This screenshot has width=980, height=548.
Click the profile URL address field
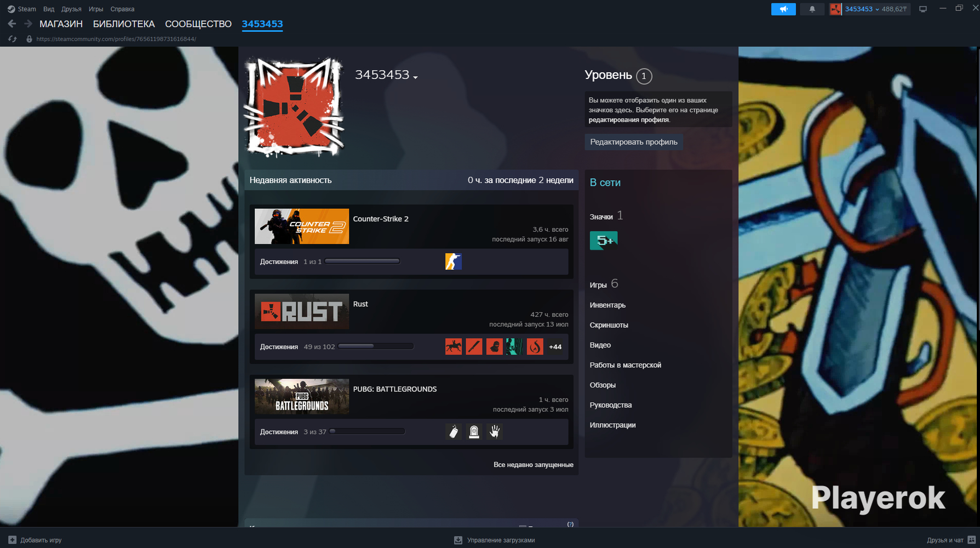pyautogui.click(x=116, y=39)
